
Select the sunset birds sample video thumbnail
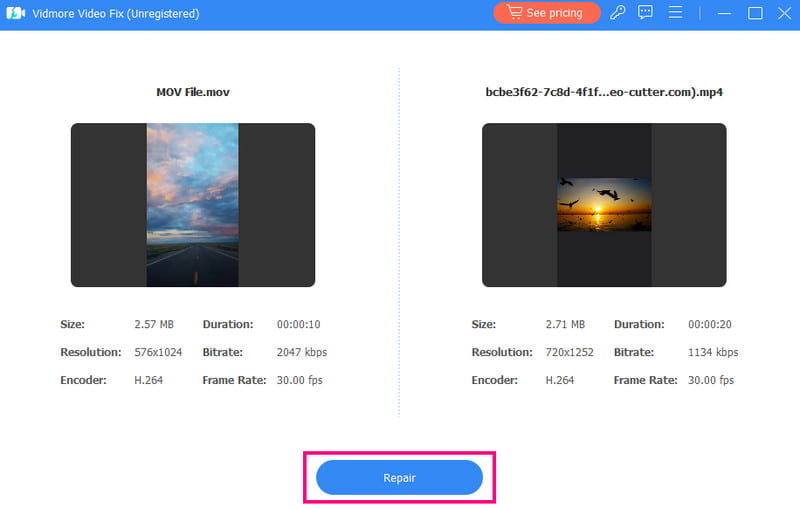click(x=604, y=205)
